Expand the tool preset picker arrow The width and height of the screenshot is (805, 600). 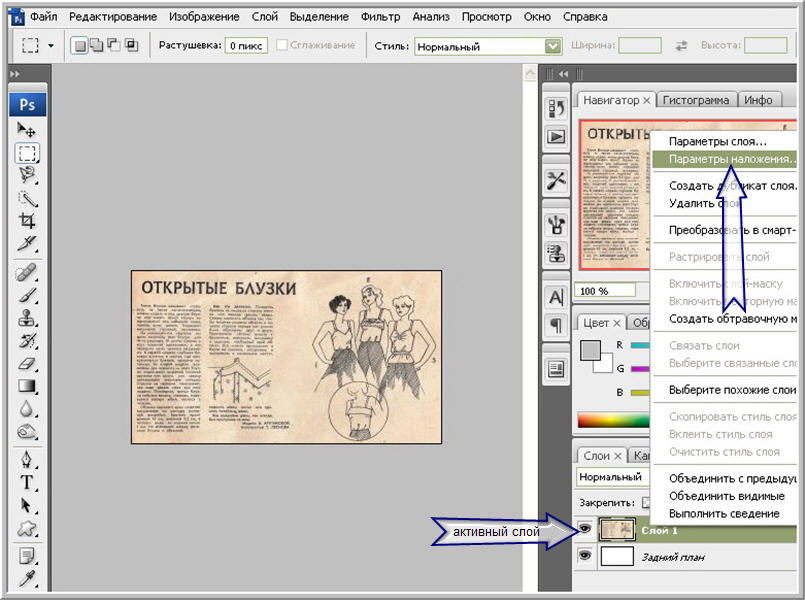(x=52, y=46)
